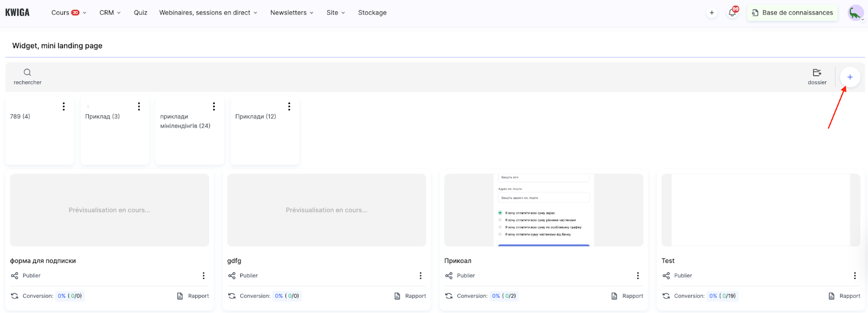Expand the CRM dropdown menu
Viewport: 868px width, 313px height.
(x=110, y=12)
